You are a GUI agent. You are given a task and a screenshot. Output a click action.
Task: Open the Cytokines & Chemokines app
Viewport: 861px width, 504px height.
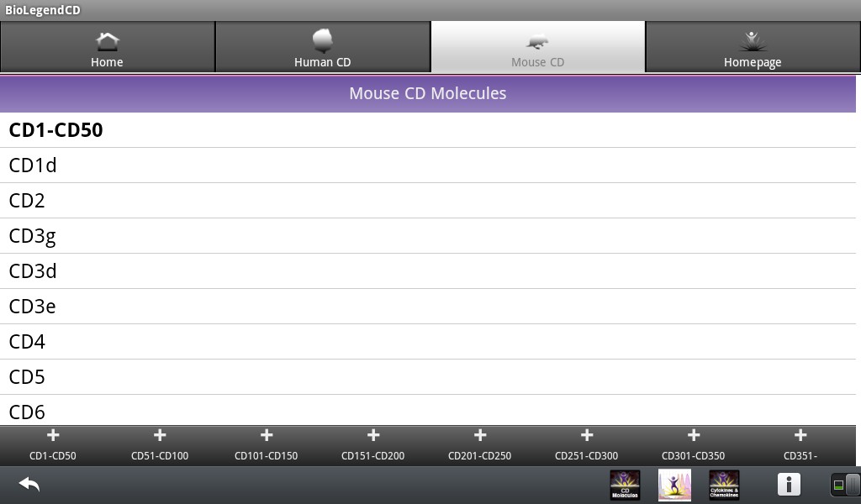click(x=724, y=485)
